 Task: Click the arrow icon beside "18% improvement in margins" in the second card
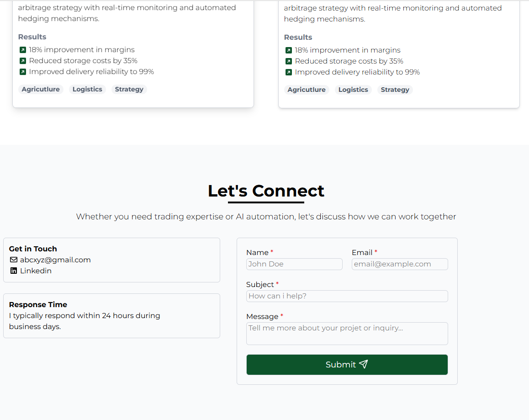pos(289,50)
